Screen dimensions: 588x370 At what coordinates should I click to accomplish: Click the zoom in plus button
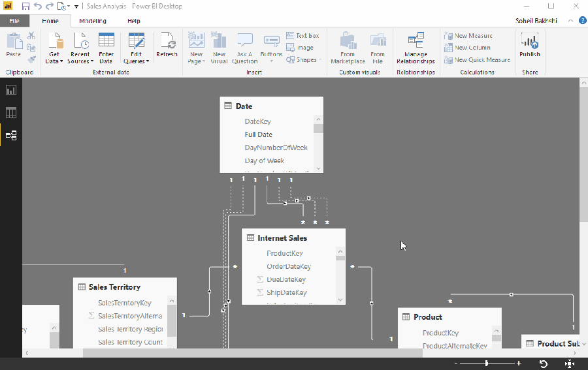[x=519, y=363]
